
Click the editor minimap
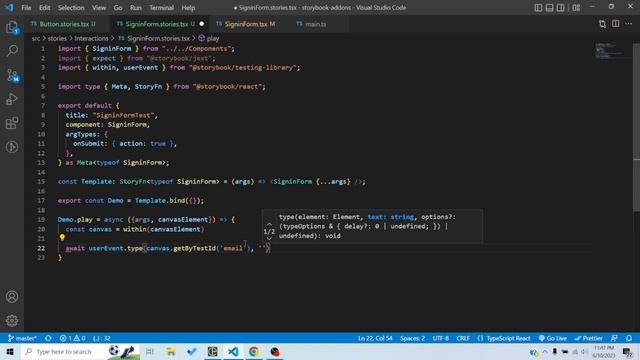point(612,51)
